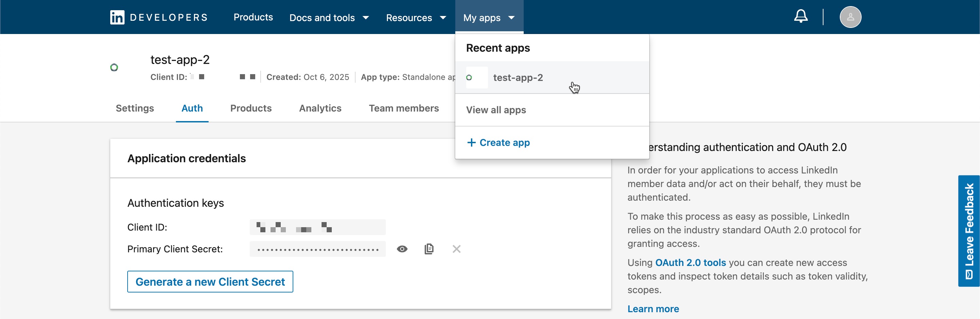Screen dimensions: 980x319
Task: Switch to the Analytics tab
Action: pos(320,108)
